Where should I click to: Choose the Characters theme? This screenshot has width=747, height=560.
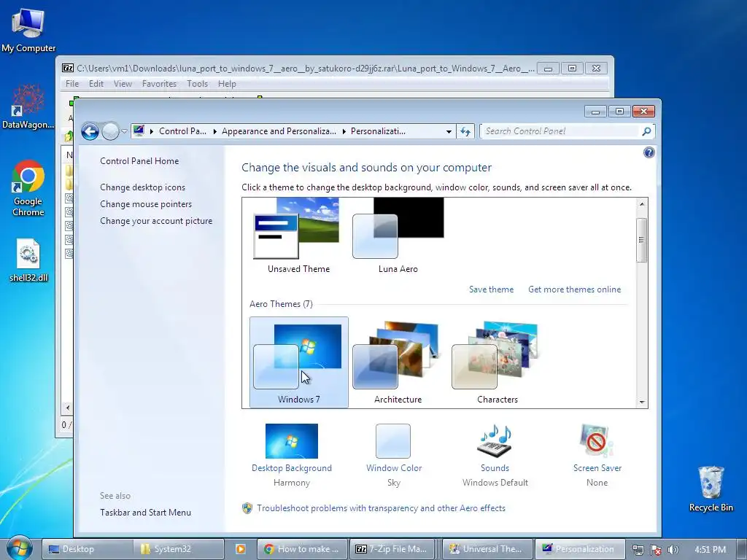click(497, 362)
